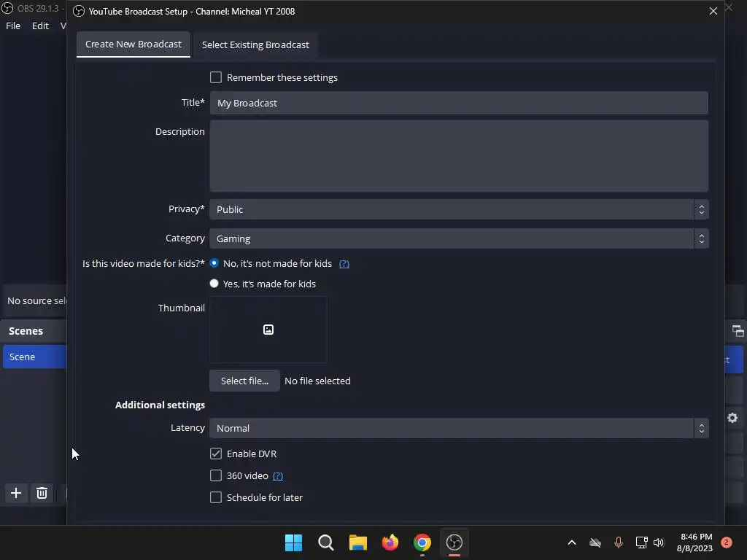747x560 pixels.
Task: Show hidden system tray icons
Action: point(572,542)
